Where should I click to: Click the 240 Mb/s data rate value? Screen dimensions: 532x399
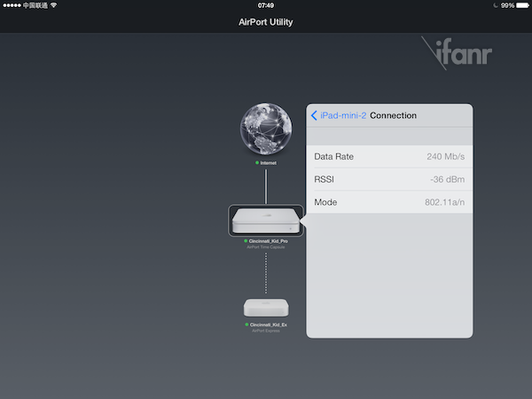click(x=445, y=157)
